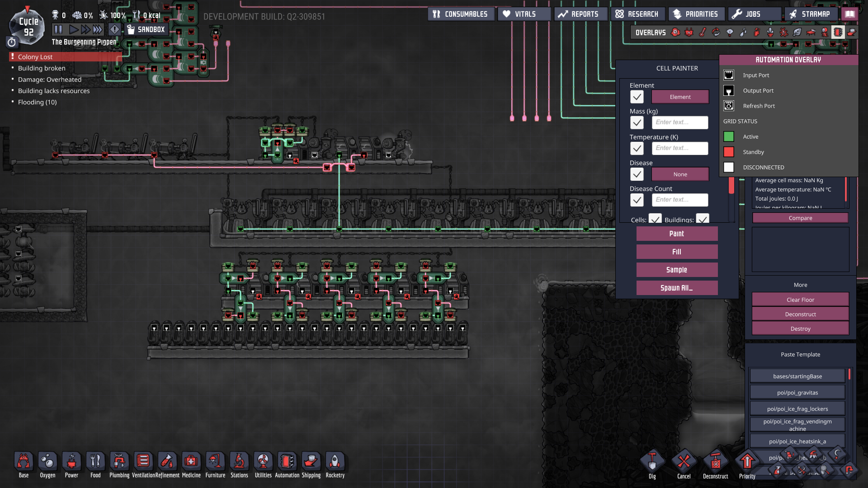Uncheck the Element checkbox in Cell Painter
The height and width of the screenshot is (488, 868).
click(637, 97)
